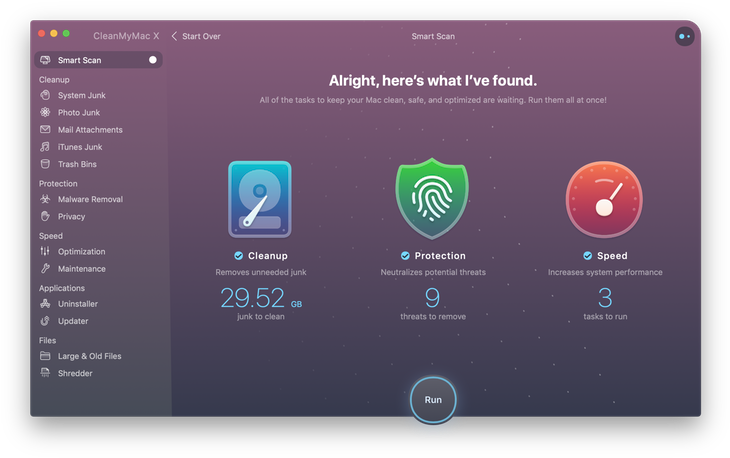Select Photo Junk in sidebar
The width and height of the screenshot is (730, 458).
click(x=79, y=112)
